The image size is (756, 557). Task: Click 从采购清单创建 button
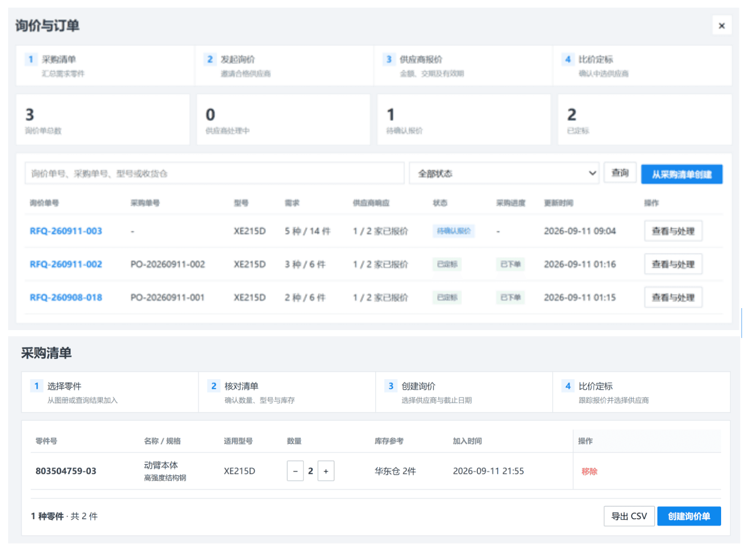[681, 174]
